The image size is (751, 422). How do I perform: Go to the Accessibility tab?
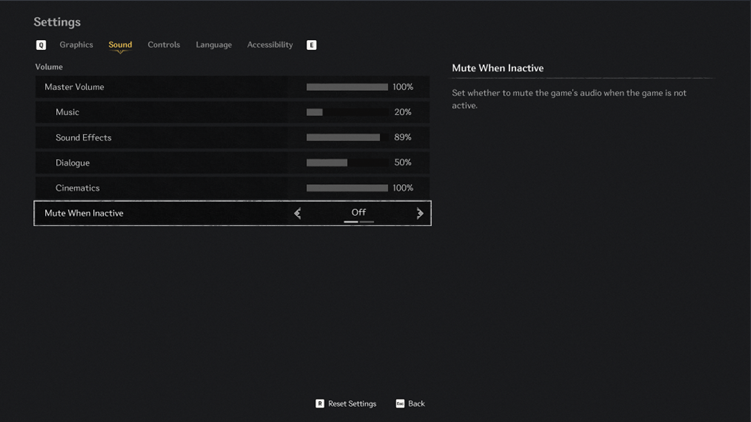270,45
